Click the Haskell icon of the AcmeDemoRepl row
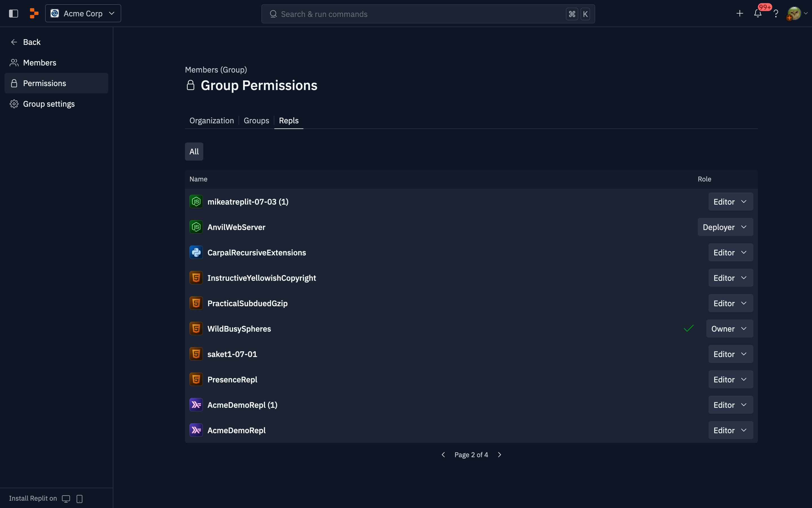The image size is (812, 508). [196, 430]
